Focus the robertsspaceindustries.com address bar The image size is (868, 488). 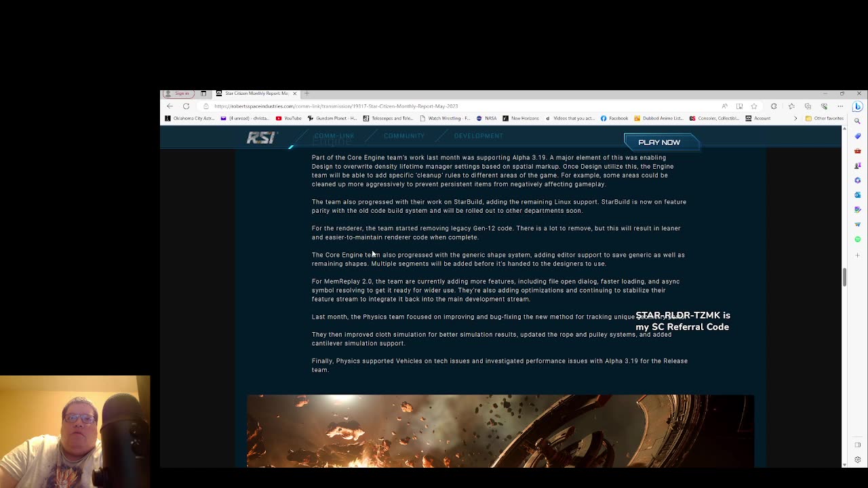point(336,106)
